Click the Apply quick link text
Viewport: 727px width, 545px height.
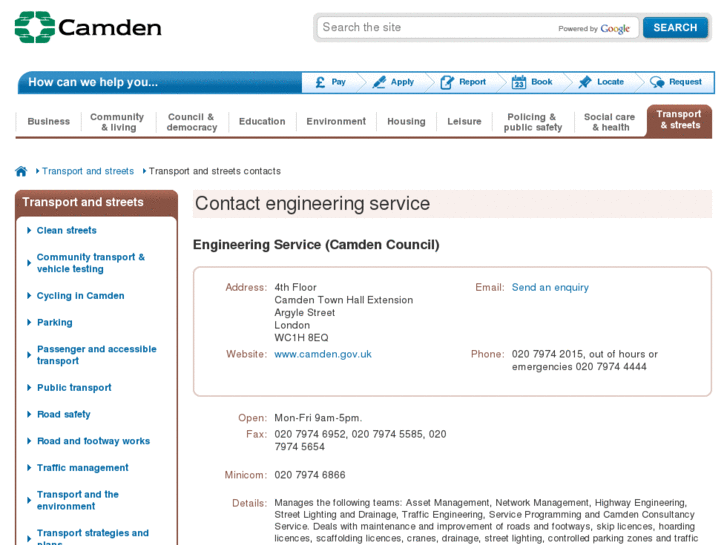402,82
